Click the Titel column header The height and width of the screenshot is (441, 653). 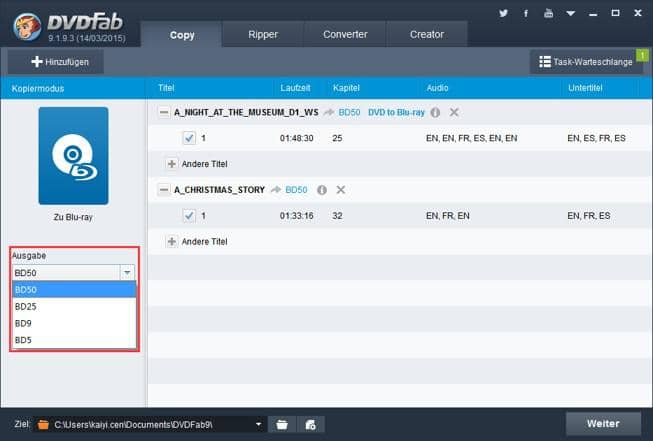[x=166, y=88]
